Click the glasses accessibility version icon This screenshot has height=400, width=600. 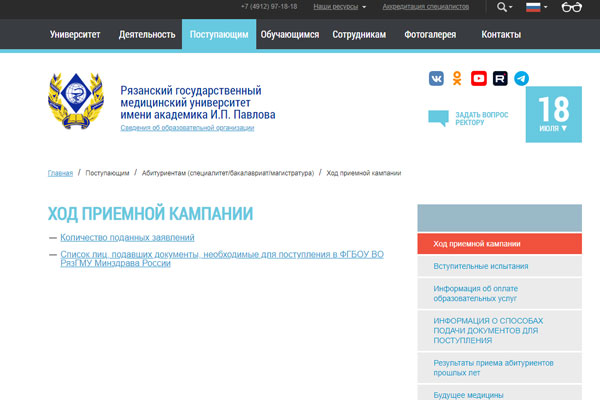571,8
